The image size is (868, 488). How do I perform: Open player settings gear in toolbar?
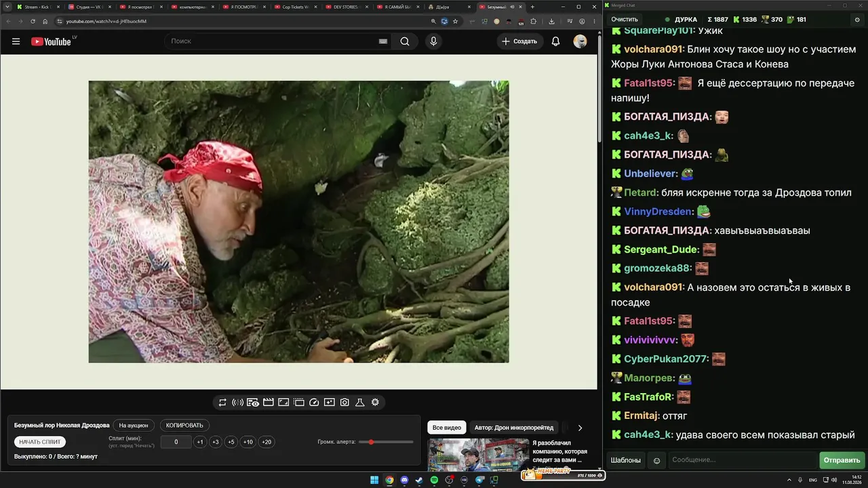375,403
